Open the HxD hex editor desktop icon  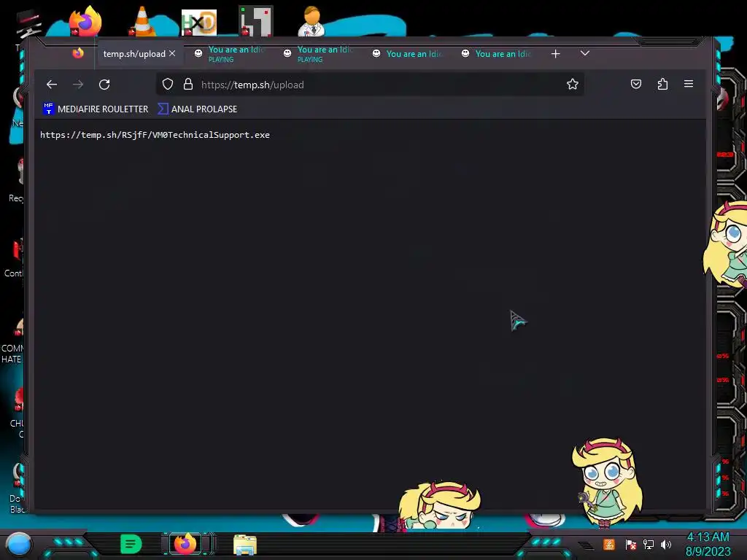199,22
